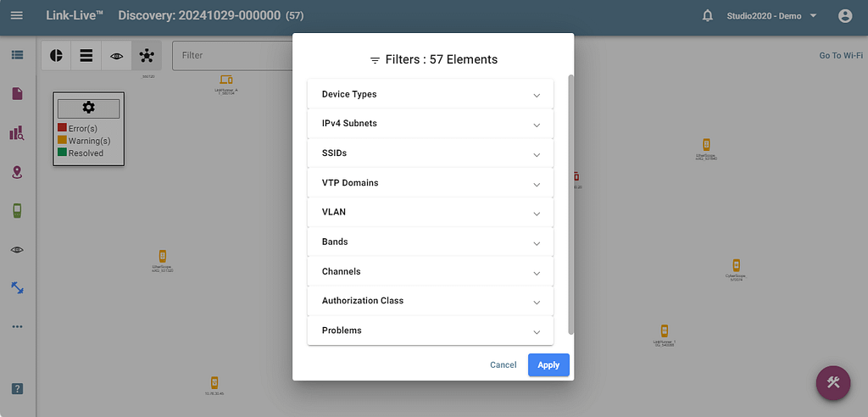Click the red Error(s) legend swatch
Screen dimensions: 868x417
(62, 128)
